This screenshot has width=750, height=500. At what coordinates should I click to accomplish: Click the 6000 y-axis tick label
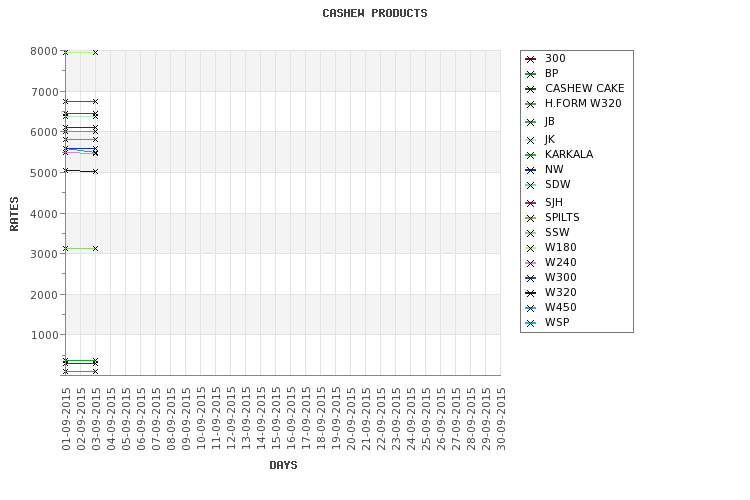pos(44,132)
